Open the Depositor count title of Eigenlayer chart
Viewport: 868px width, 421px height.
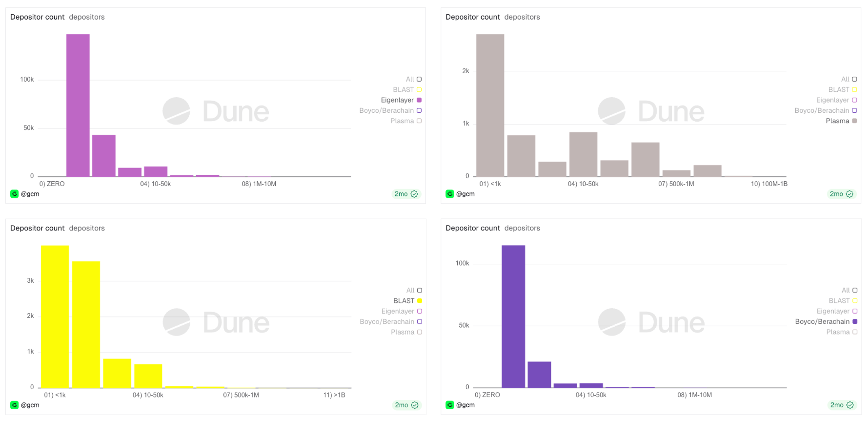click(37, 17)
